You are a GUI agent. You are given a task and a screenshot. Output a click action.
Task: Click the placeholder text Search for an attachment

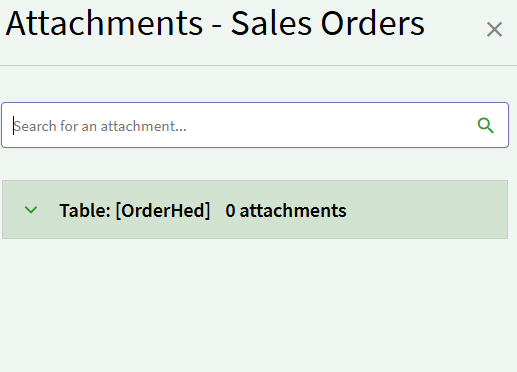click(x=100, y=126)
